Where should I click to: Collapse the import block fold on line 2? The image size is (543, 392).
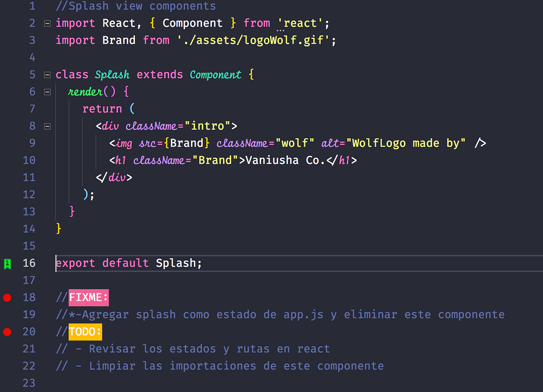[x=47, y=23]
